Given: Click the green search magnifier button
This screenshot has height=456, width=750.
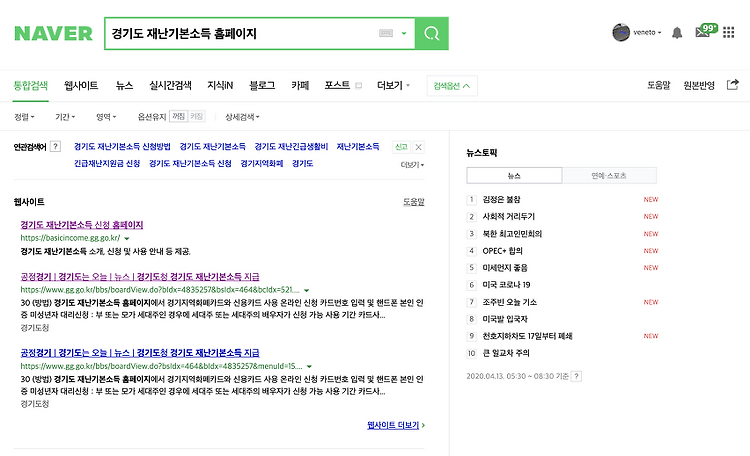Looking at the screenshot, I should coord(431,33).
